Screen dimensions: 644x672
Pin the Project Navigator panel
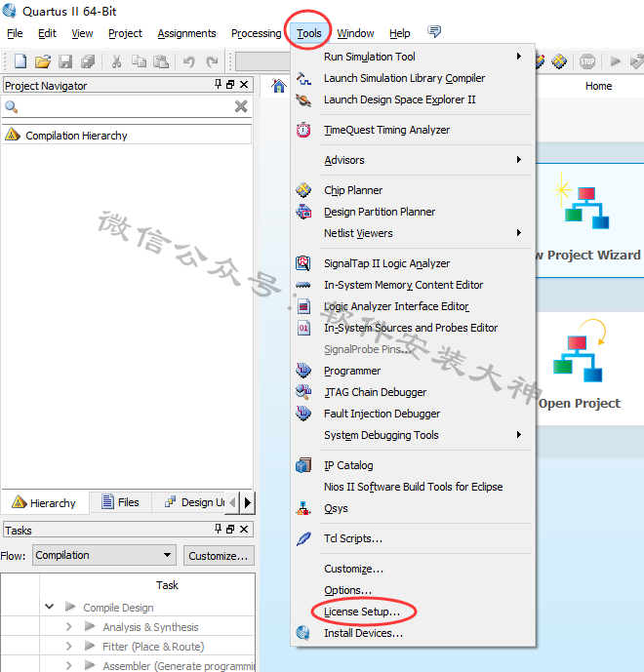pos(218,84)
